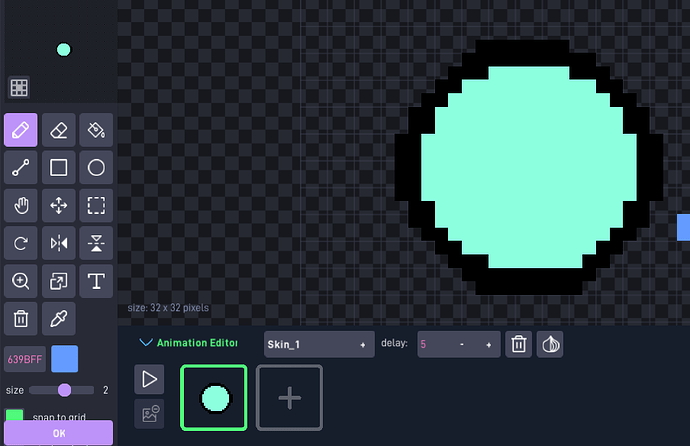Image resolution: width=690 pixels, height=446 pixels.
Task: Toggle onion skin icon
Action: [550, 344]
